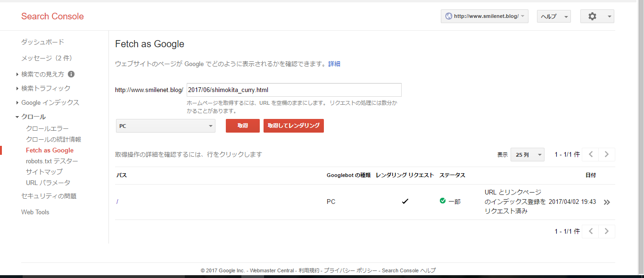
Task: Select クロールエラー in the sidebar
Action: [x=47, y=129]
